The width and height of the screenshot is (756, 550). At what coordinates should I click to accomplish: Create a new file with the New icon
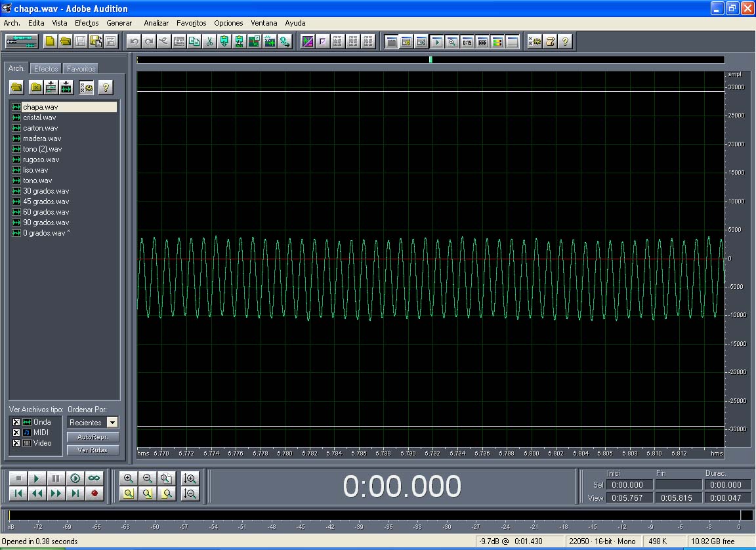pos(50,41)
